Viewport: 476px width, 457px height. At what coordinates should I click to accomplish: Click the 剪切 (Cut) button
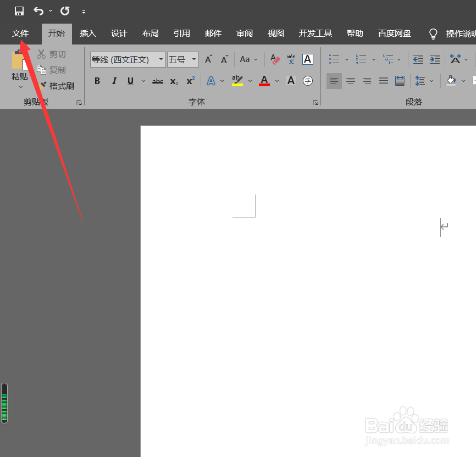tap(51, 54)
